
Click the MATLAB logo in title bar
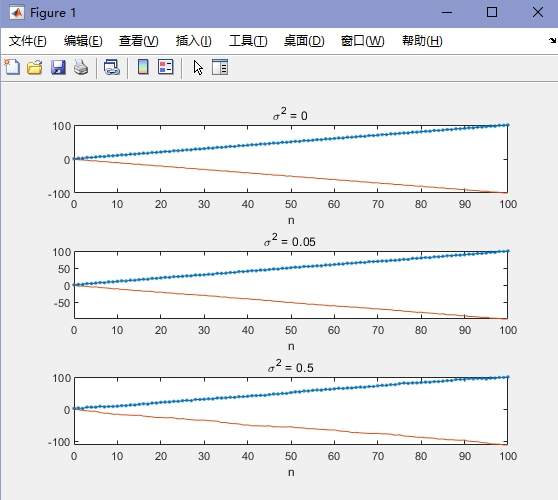(17, 13)
